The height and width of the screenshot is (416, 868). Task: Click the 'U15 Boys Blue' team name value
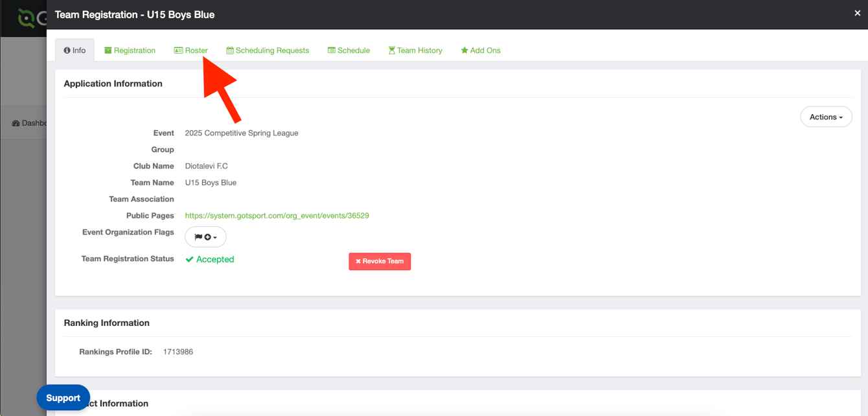(x=211, y=183)
